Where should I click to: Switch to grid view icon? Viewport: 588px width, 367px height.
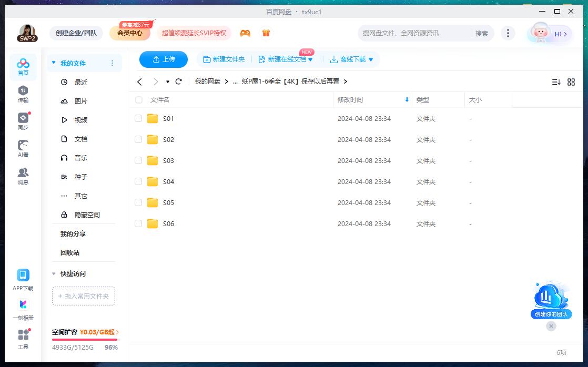pyautogui.click(x=571, y=82)
